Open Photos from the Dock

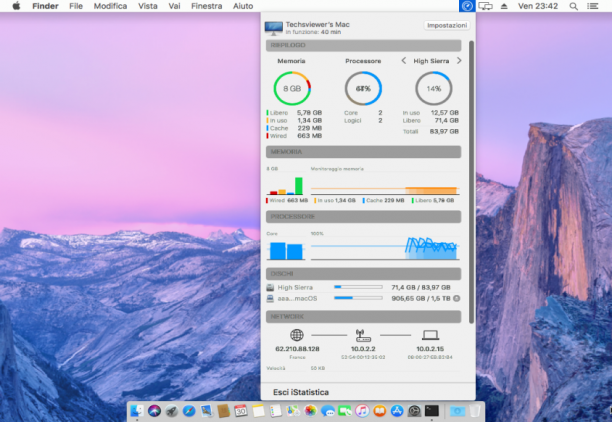tap(310, 411)
